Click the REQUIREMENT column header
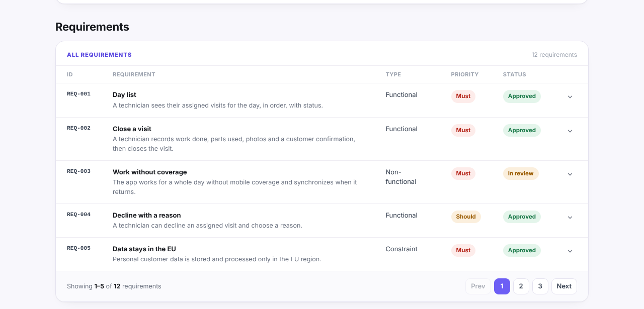644x309 pixels. (134, 74)
